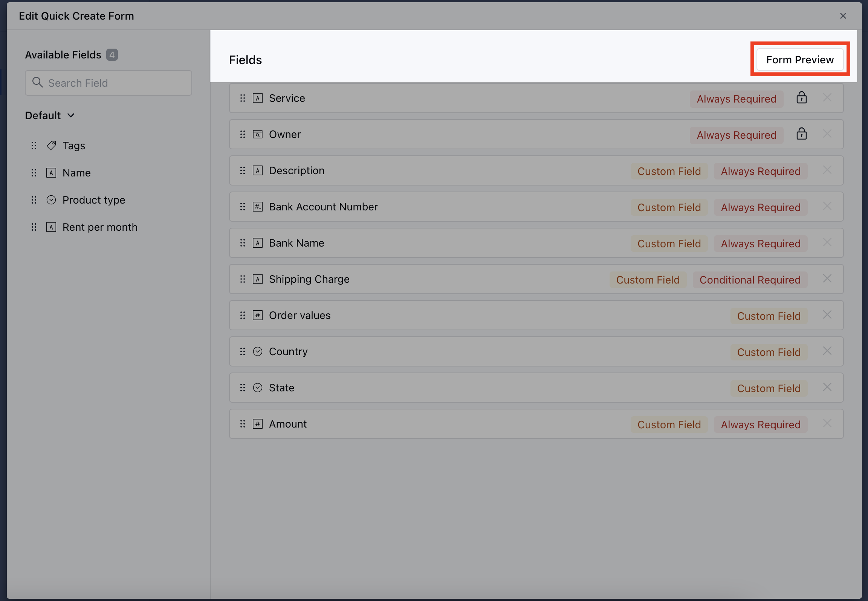The height and width of the screenshot is (601, 868).
Task: Grab the drag handle for Product type
Action: 34,200
